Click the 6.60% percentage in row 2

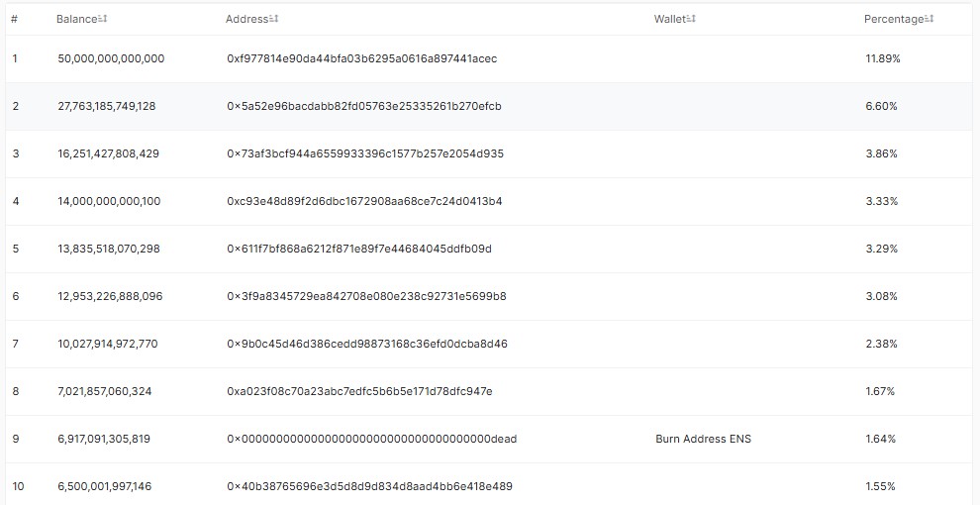(881, 106)
